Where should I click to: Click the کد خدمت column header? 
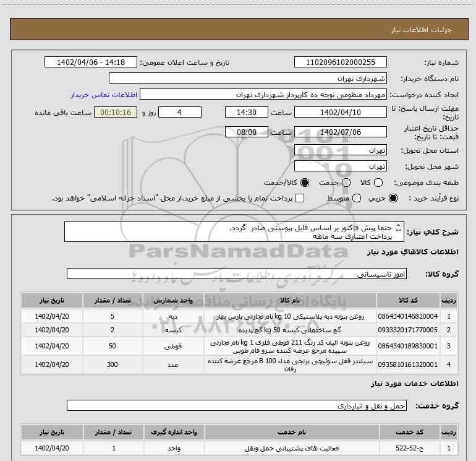409,432
